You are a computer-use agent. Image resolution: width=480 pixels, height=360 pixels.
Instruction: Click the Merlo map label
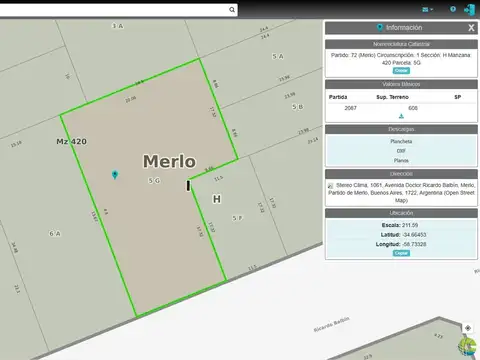(x=169, y=161)
